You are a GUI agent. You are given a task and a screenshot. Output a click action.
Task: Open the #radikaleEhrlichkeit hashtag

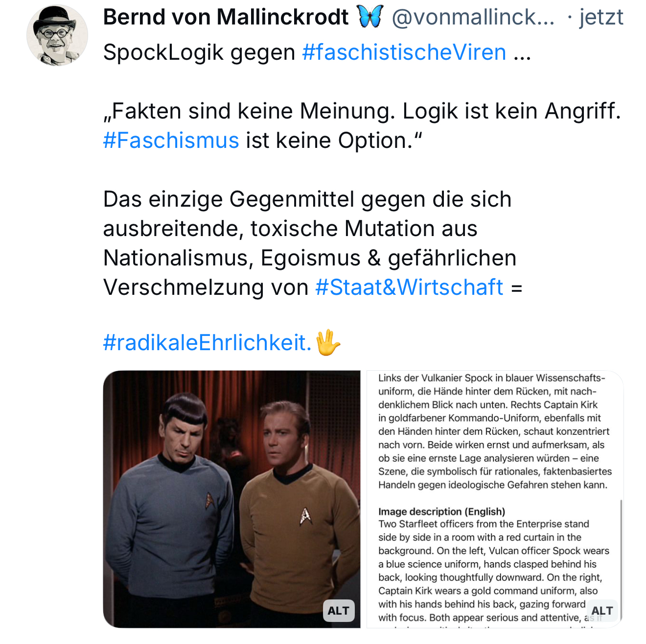point(207,342)
